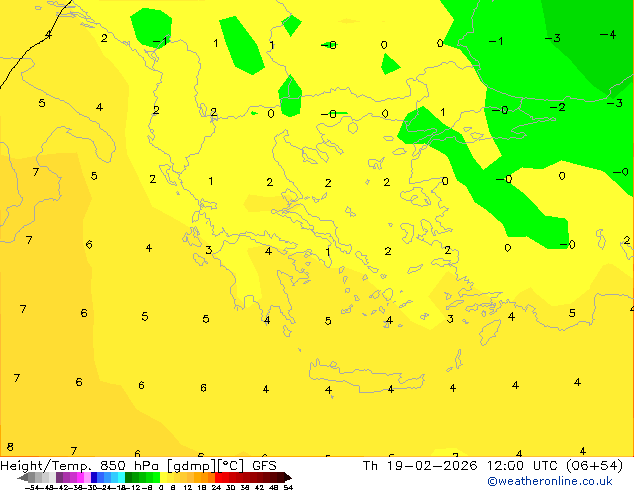Click the 'Height/Temp. 850 hPa' map title
The height and width of the screenshot is (490, 634).
pos(79,465)
